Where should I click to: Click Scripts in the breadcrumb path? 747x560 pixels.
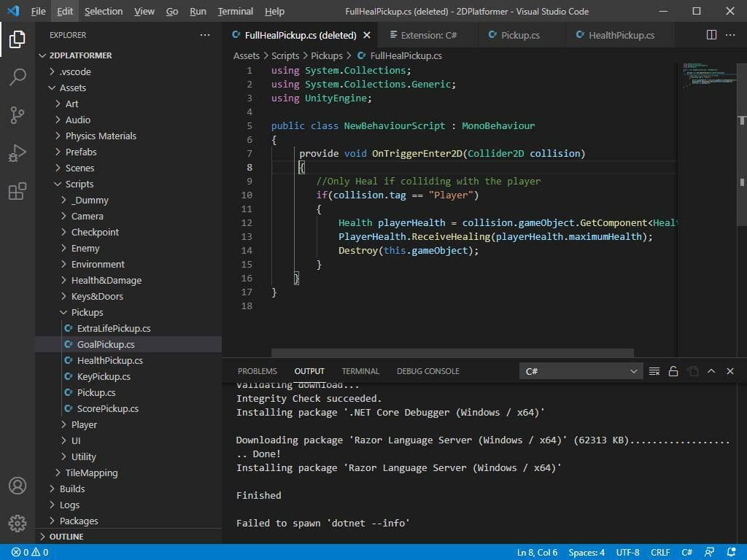(285, 55)
